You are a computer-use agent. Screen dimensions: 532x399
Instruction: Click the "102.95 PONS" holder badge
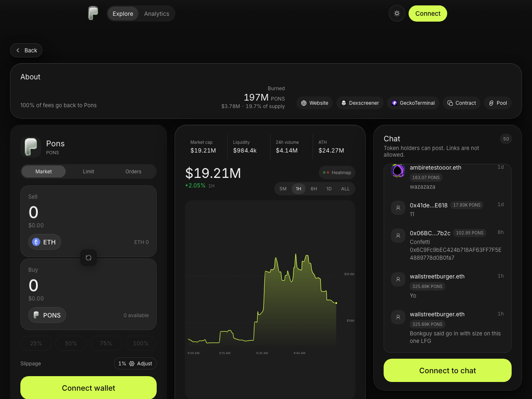pyautogui.click(x=470, y=233)
